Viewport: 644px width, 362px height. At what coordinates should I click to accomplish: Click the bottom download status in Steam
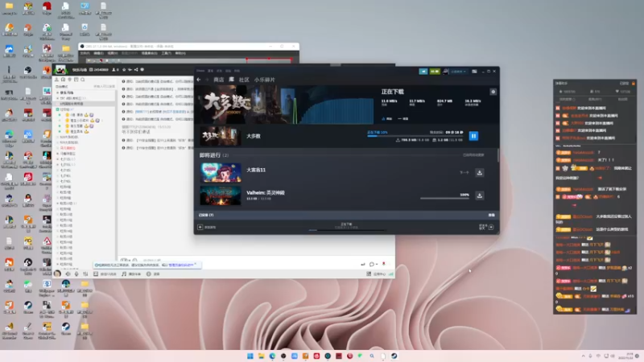pyautogui.click(x=346, y=226)
